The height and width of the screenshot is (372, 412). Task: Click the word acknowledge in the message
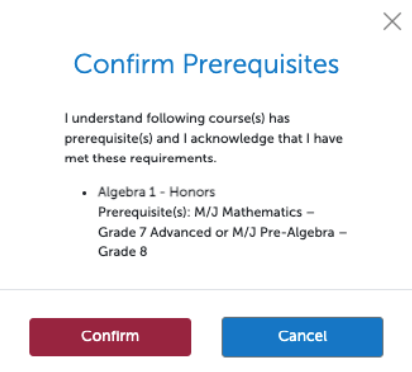[232, 139]
